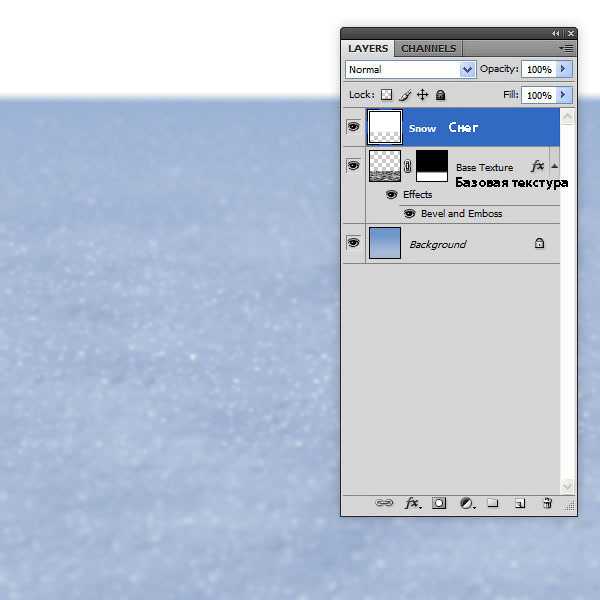The width and height of the screenshot is (600, 600).
Task: Open Layers panel options menu
Action: (x=567, y=48)
